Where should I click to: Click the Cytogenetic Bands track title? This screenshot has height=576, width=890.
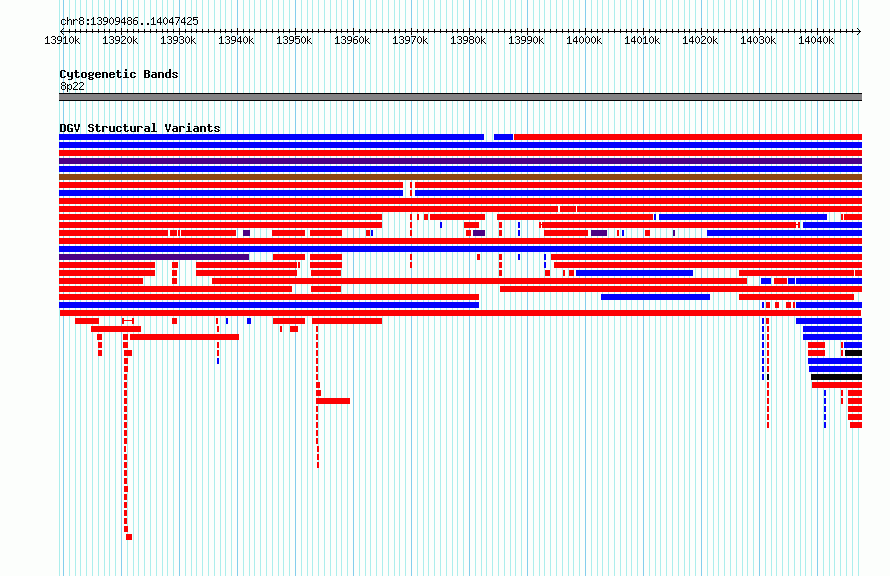tap(119, 74)
